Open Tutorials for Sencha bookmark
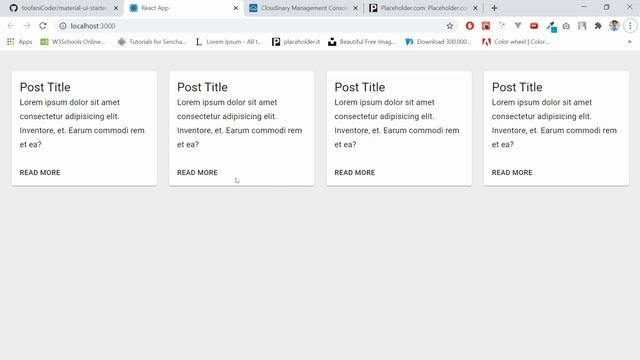Screen dimensions: 640x360 (152, 42)
